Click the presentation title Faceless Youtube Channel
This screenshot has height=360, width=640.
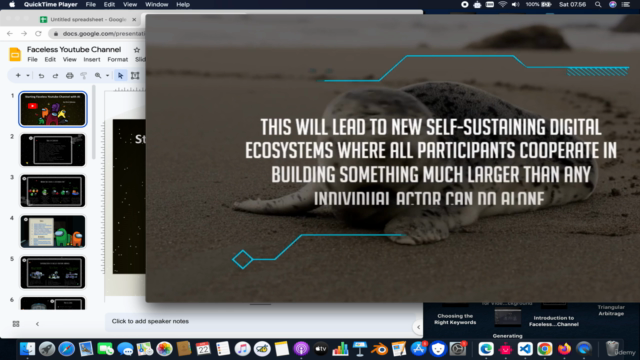pos(74,49)
